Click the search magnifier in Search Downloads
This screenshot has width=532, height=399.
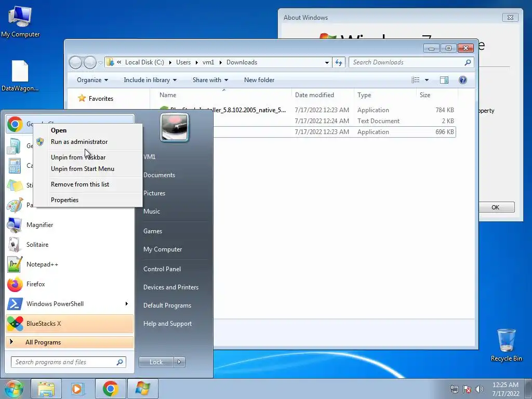click(x=468, y=62)
